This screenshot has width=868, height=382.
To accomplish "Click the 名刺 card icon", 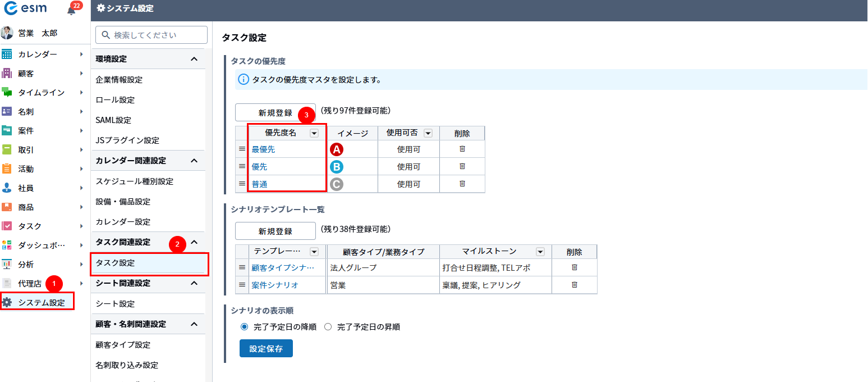I will [x=7, y=111].
